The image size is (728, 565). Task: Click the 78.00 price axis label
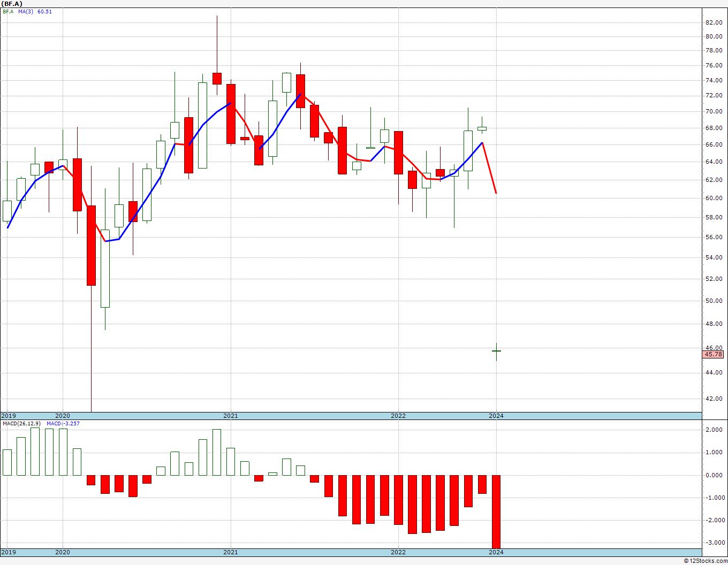coord(714,51)
